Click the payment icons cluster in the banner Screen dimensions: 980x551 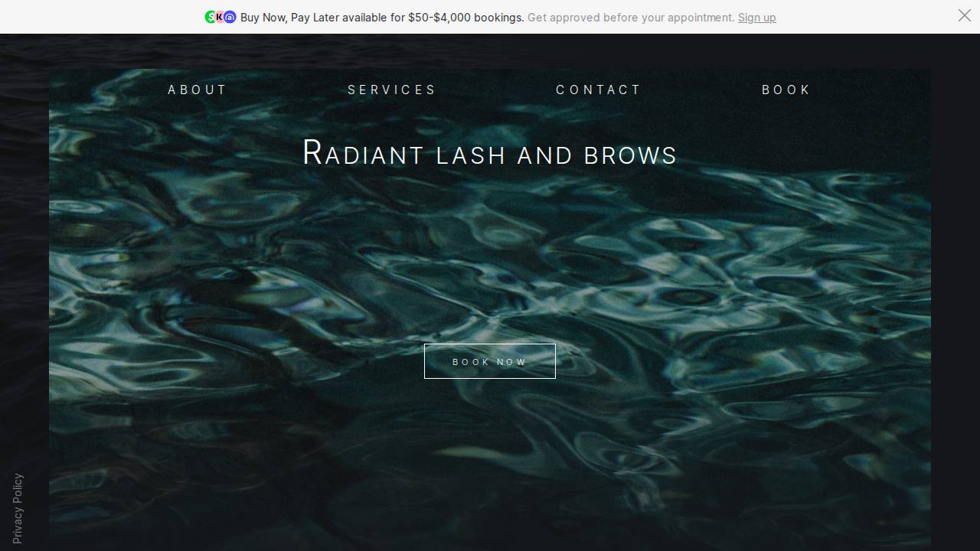(220, 17)
